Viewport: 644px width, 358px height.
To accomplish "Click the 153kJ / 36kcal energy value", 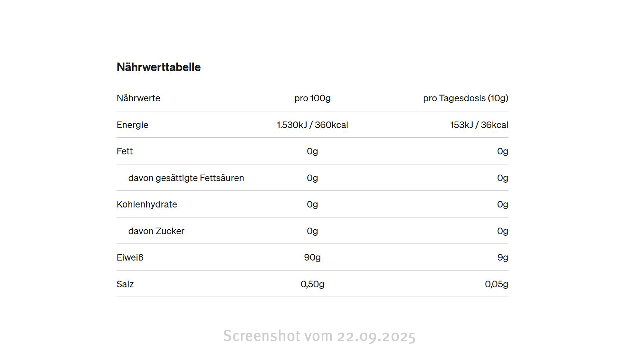I will (x=479, y=125).
